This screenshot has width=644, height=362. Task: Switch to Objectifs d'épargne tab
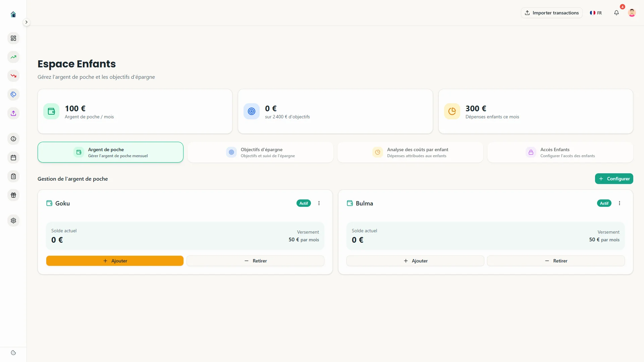260,152
